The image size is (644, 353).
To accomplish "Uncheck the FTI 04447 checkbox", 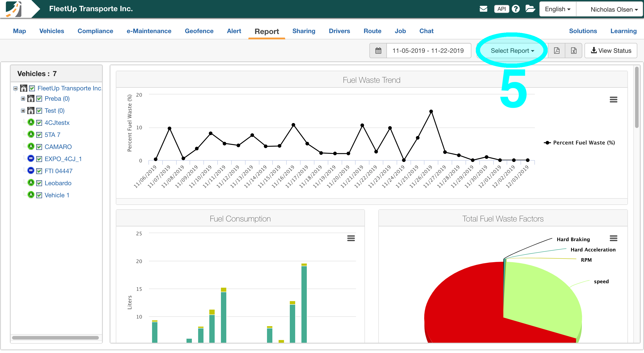I will (39, 171).
